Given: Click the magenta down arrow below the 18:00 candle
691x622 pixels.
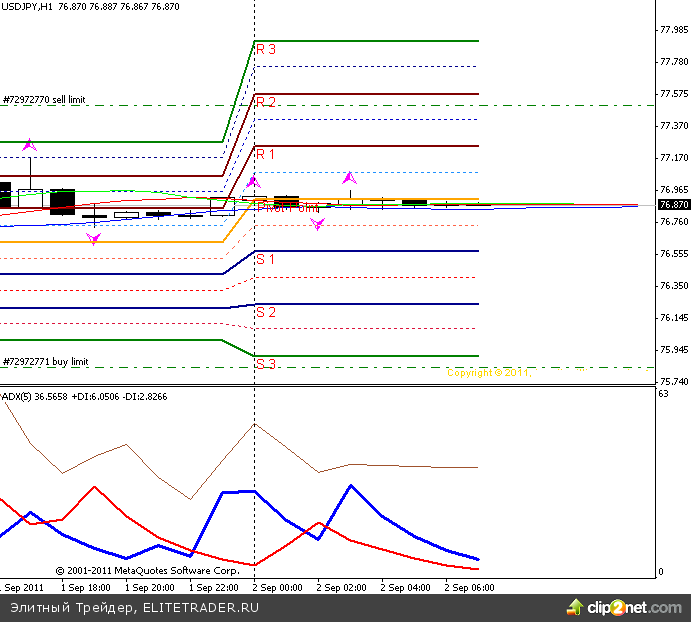Looking at the screenshot, I should coord(93,238).
